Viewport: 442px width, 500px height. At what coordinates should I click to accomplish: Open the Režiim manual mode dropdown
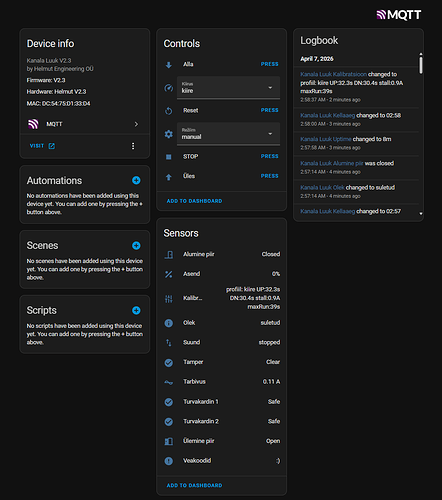(x=228, y=134)
